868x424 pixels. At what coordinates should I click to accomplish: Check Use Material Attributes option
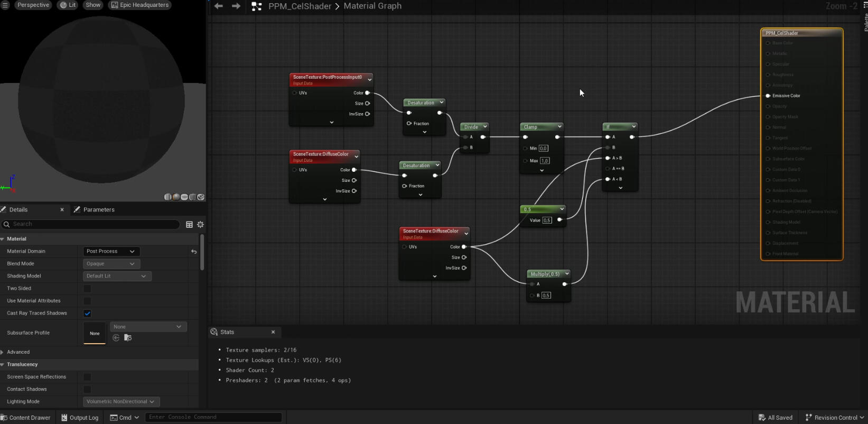point(87,301)
